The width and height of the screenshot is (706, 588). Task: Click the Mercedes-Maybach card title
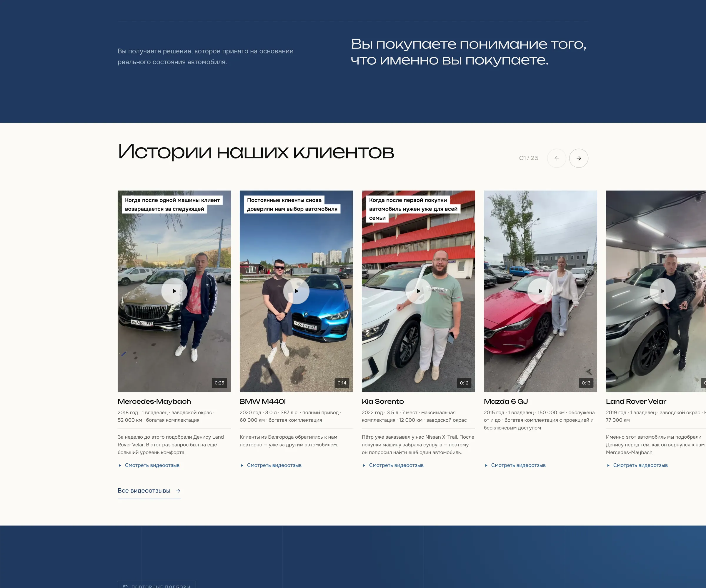tap(154, 402)
